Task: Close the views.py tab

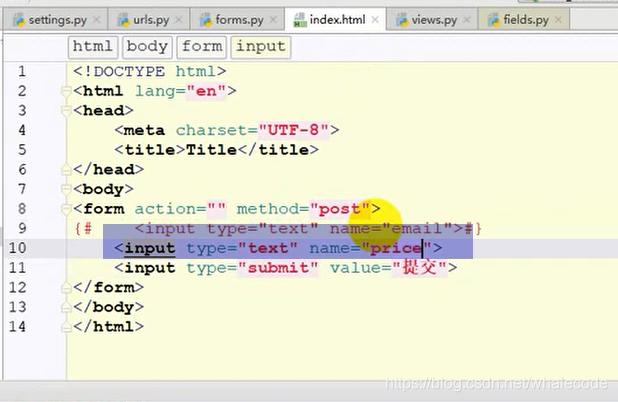Action: pos(467,19)
